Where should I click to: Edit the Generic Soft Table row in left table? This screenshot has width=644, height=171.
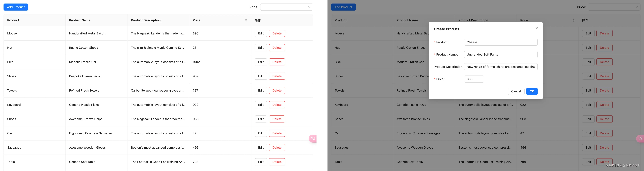tap(261, 162)
